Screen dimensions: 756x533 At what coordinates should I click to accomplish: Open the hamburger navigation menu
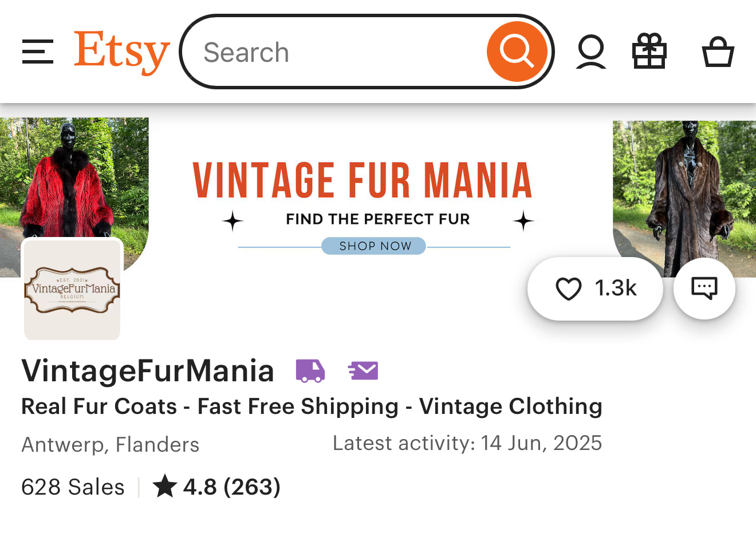[x=38, y=52]
